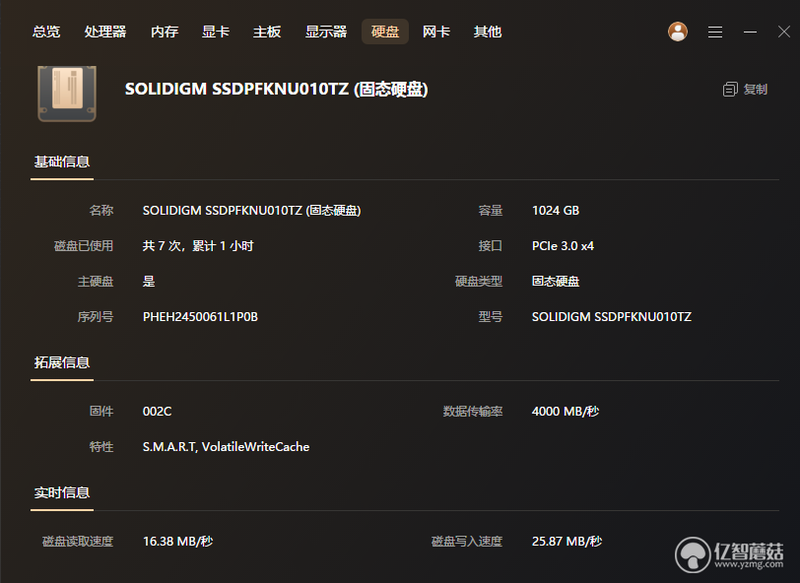Click the 拓展信息 section heading

pos(62,363)
